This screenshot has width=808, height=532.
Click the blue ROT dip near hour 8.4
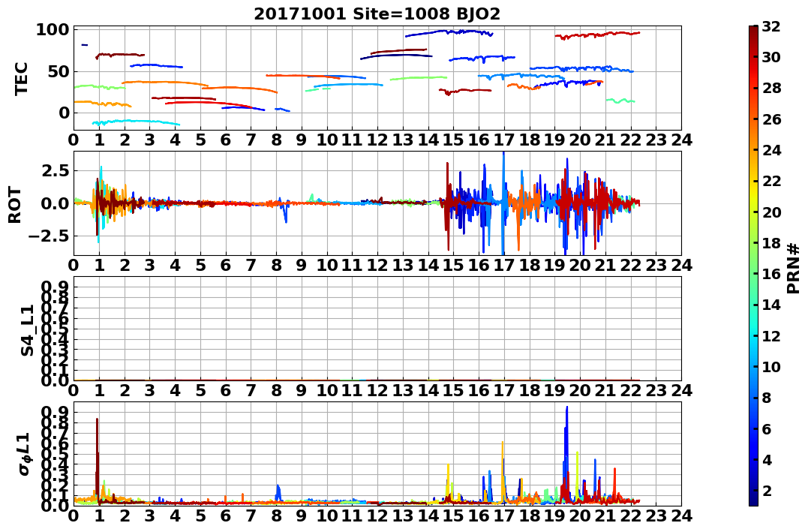point(285,213)
